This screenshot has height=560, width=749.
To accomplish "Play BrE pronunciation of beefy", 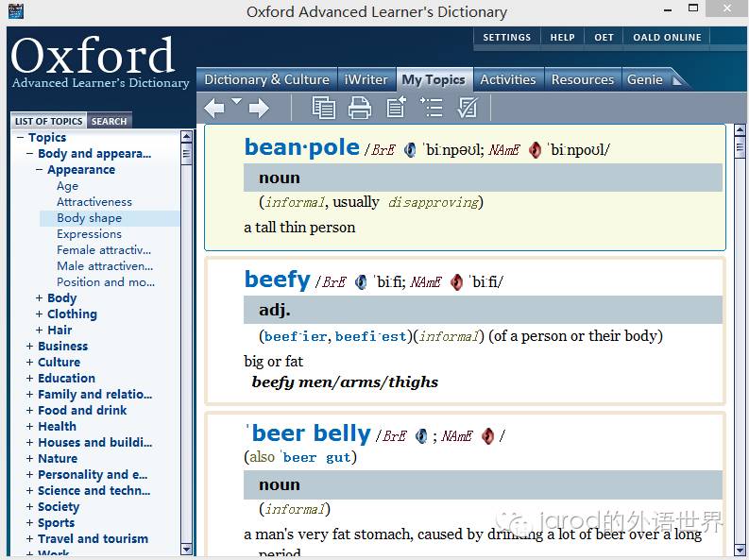I will click(x=361, y=282).
